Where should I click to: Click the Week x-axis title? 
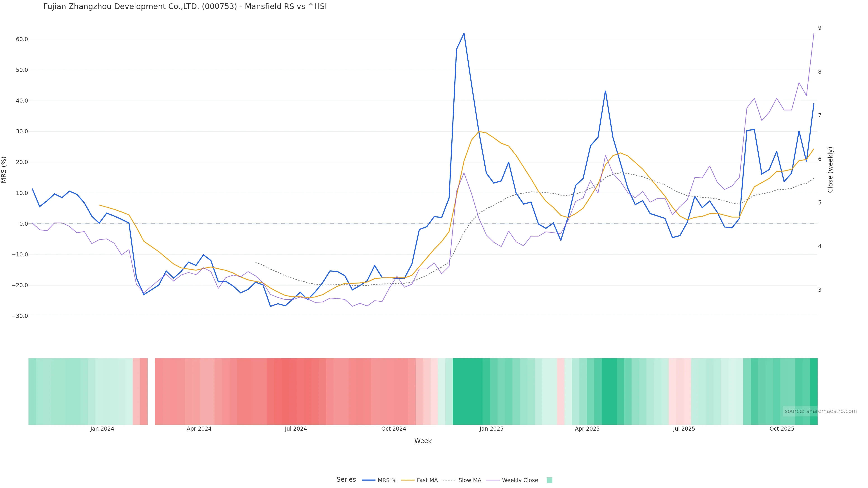point(423,441)
